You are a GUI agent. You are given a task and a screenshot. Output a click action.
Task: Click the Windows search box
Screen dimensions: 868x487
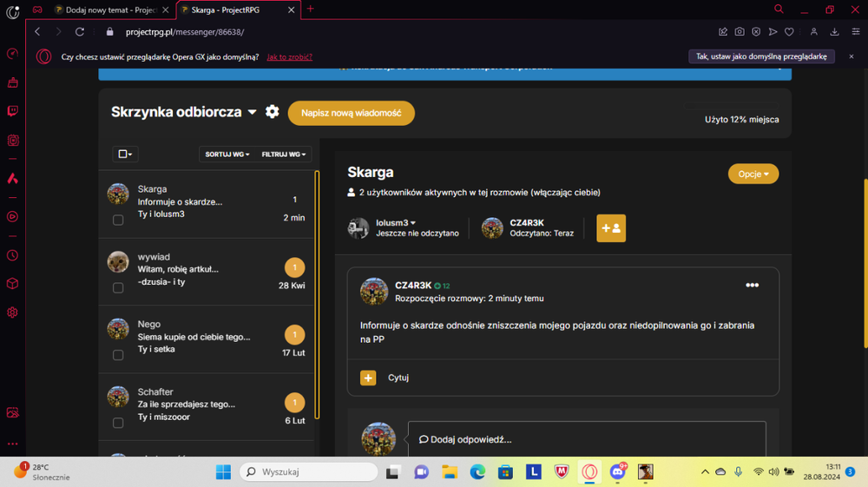tap(309, 471)
